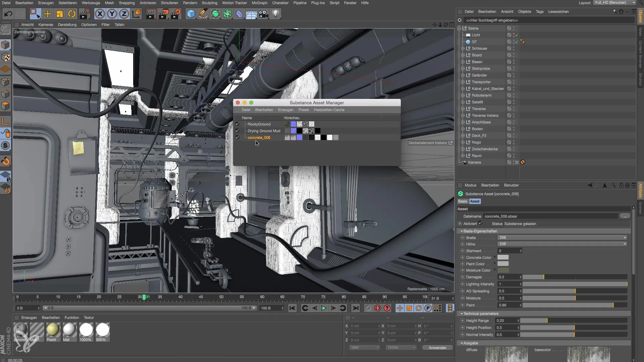
Task: Open the Erzeugen menu in Substance Asset Manager
Action: 285,110
